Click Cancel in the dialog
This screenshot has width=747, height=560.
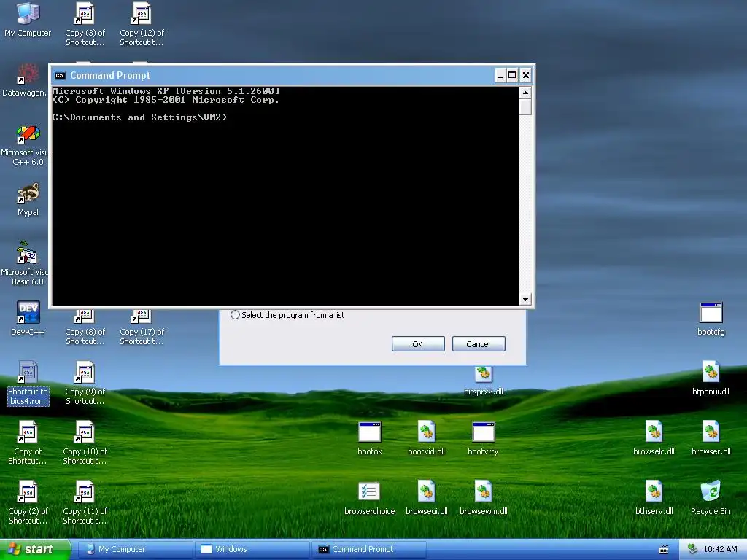coord(479,344)
